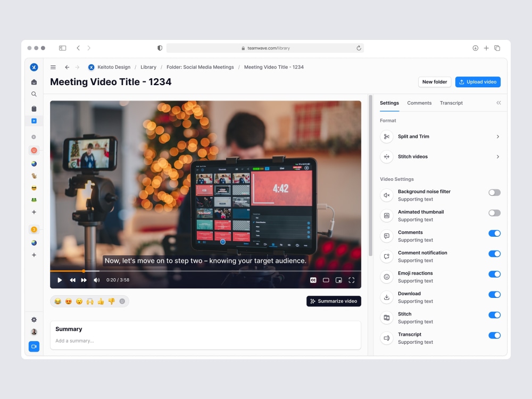The image size is (532, 399).
Task: Open a new browser tab with plus
Action: coord(486,48)
